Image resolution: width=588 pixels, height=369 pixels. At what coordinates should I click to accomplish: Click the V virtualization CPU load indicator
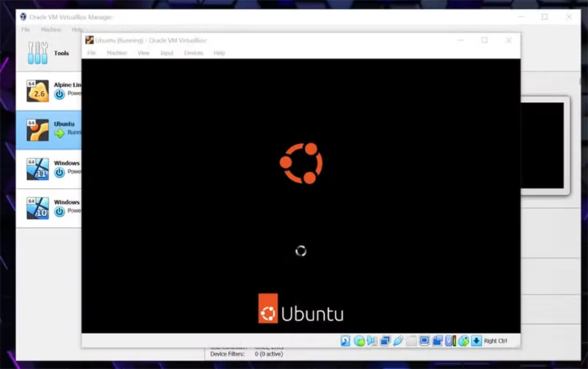451,340
